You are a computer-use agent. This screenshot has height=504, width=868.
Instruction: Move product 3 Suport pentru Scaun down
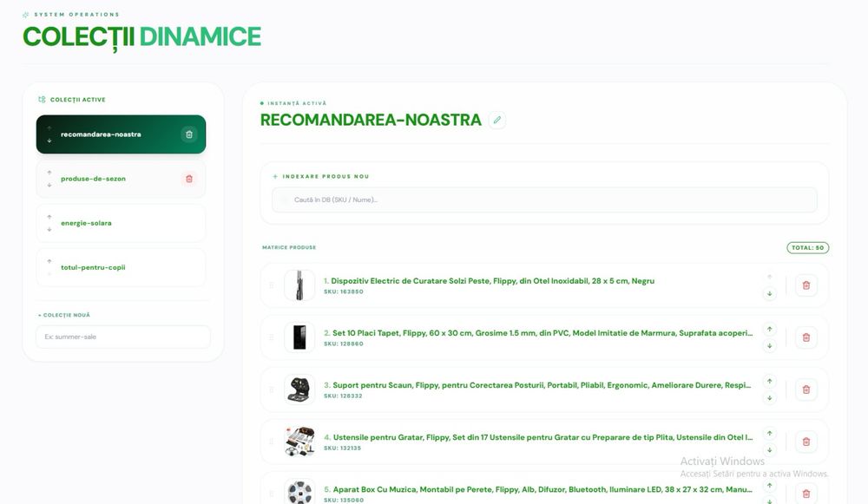(769, 398)
